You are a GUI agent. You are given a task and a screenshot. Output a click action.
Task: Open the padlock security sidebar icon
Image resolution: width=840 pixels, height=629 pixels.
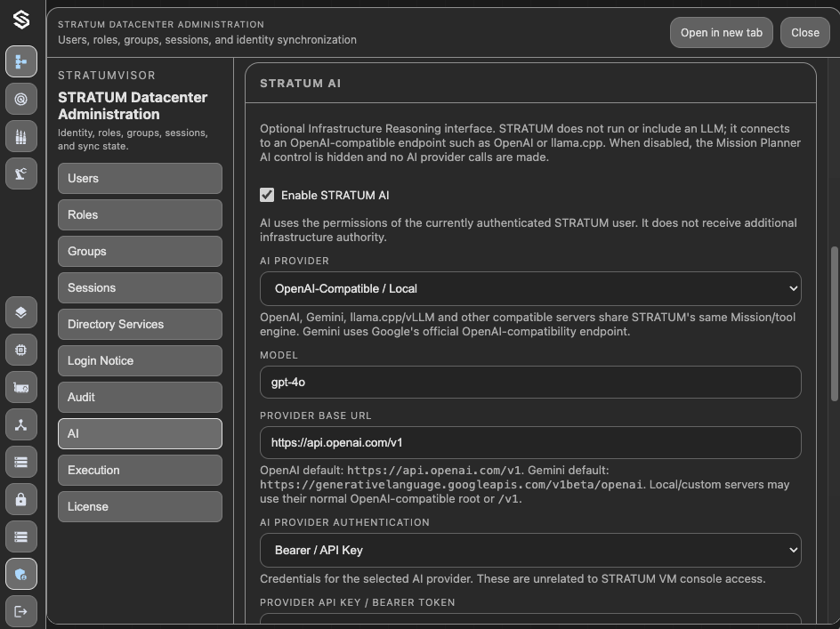(x=21, y=499)
